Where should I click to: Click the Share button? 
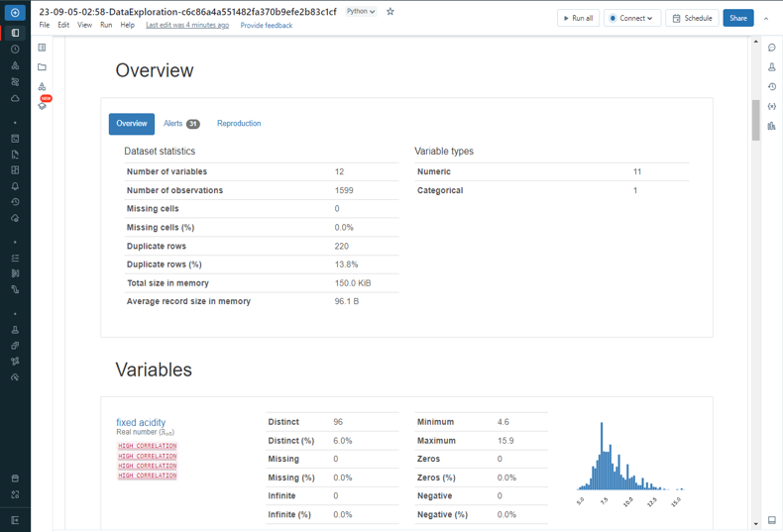tap(737, 18)
